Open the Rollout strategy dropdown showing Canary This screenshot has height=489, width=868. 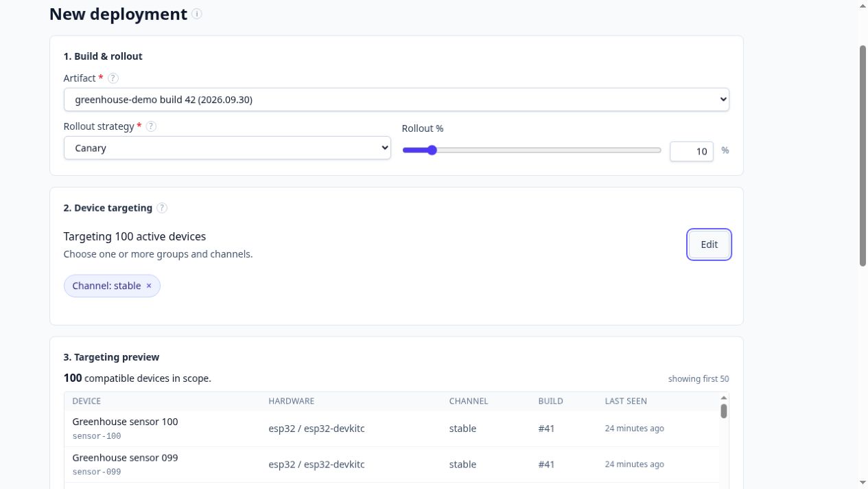point(227,148)
